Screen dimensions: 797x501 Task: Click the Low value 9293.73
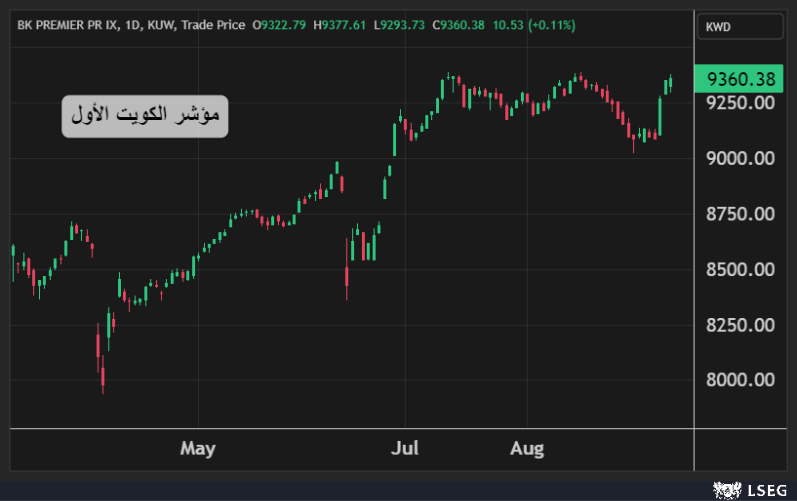403,25
